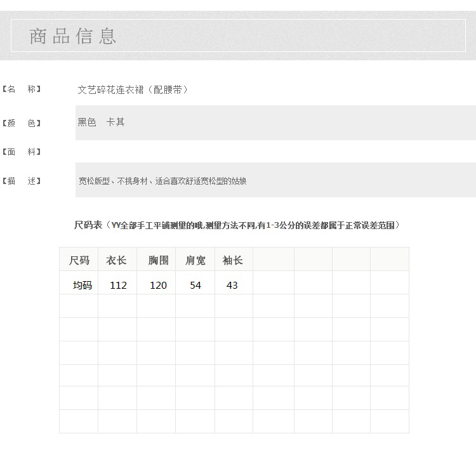Click the 54 shoulder width cell

click(x=195, y=286)
